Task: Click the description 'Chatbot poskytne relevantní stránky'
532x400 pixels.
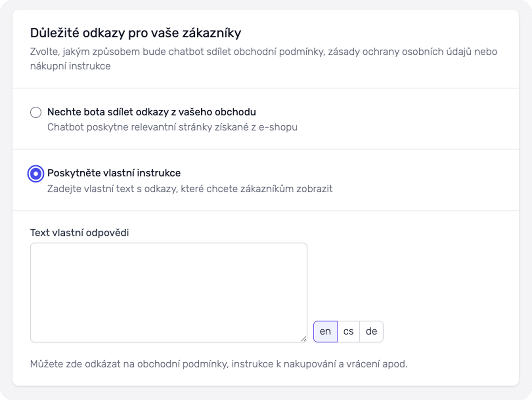Action: click(x=172, y=127)
